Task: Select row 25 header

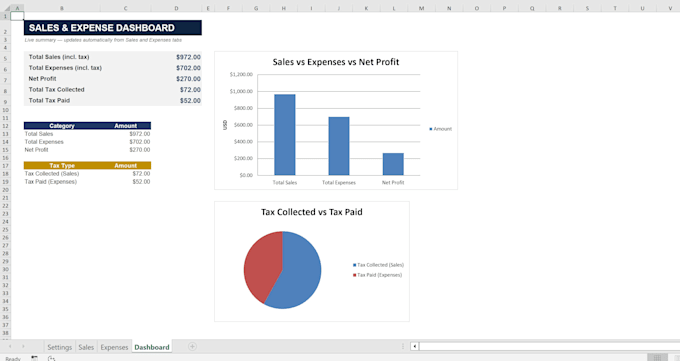Action: pos(5,230)
